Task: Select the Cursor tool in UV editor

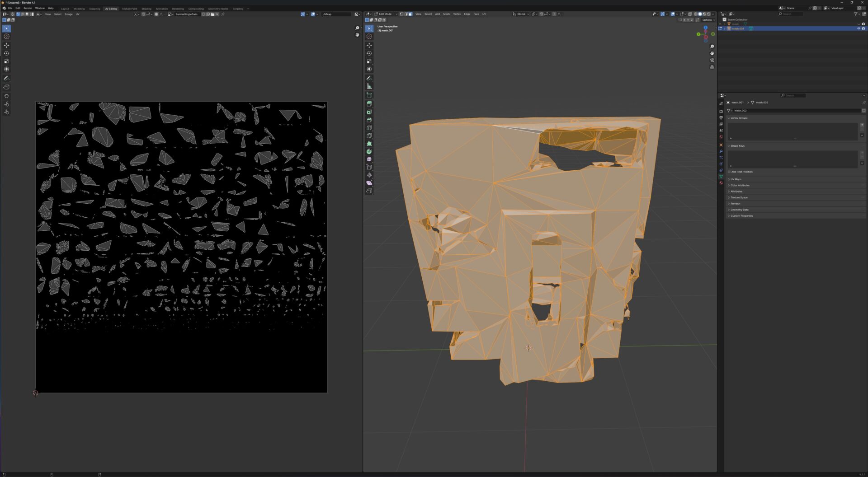Action: pos(7,37)
